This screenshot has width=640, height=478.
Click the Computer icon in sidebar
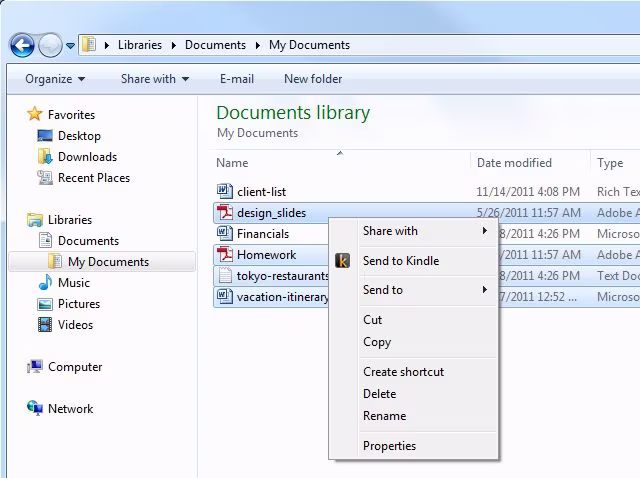point(35,367)
